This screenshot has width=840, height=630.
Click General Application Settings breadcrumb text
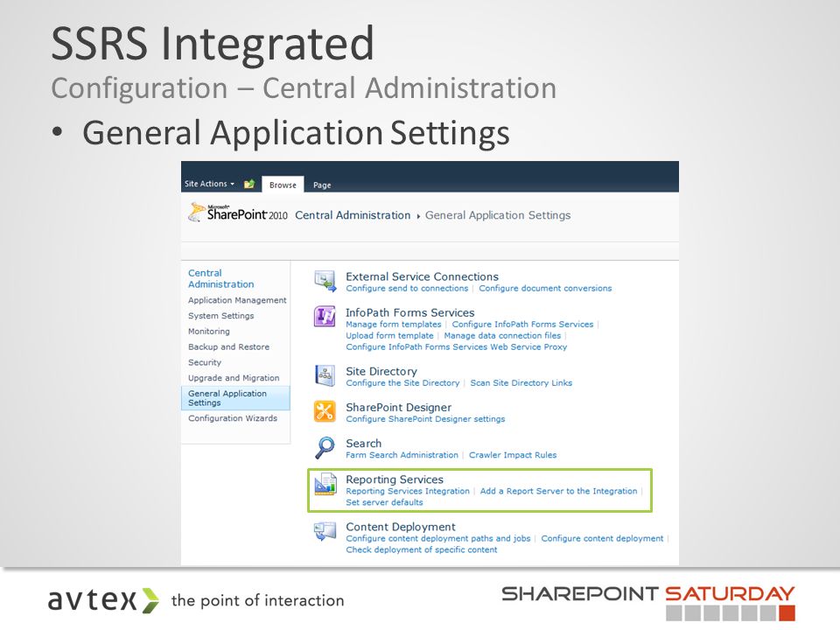click(x=498, y=215)
